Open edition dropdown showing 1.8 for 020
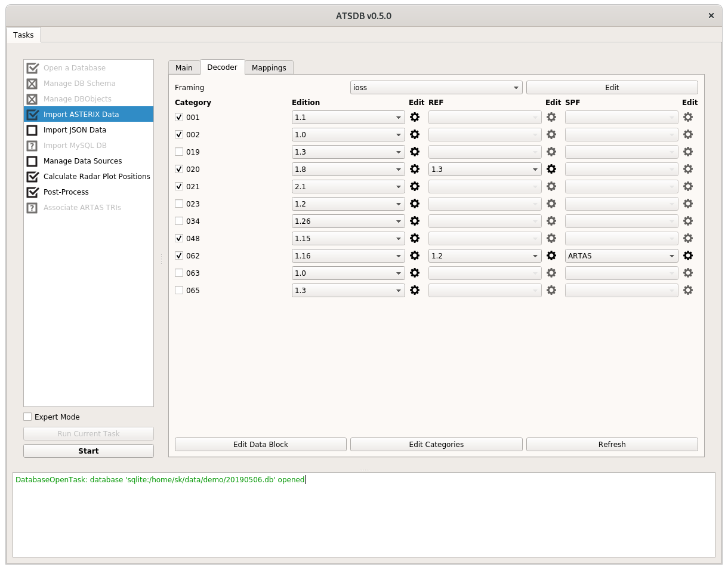 pyautogui.click(x=348, y=170)
